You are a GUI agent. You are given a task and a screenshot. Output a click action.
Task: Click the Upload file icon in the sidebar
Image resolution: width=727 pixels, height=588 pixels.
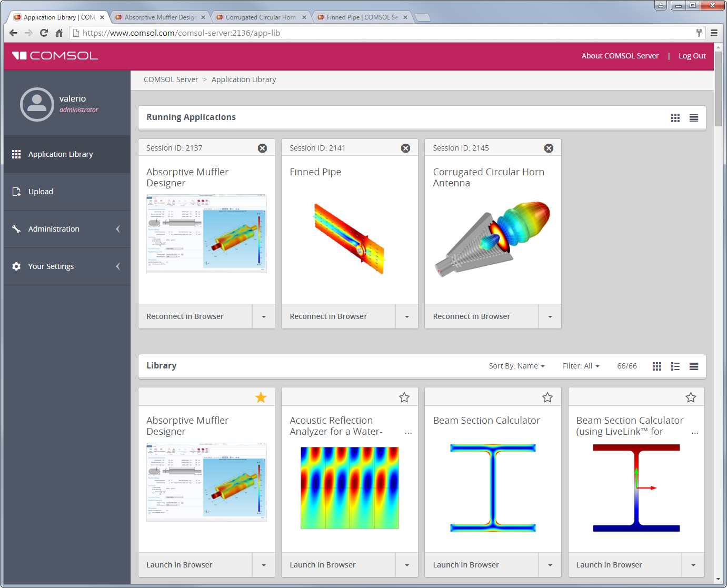coord(16,192)
